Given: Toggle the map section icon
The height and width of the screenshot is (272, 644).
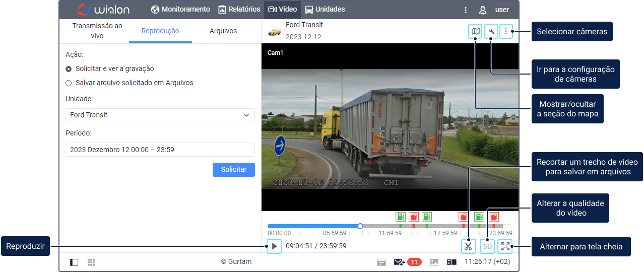Looking at the screenshot, I should 475,32.
